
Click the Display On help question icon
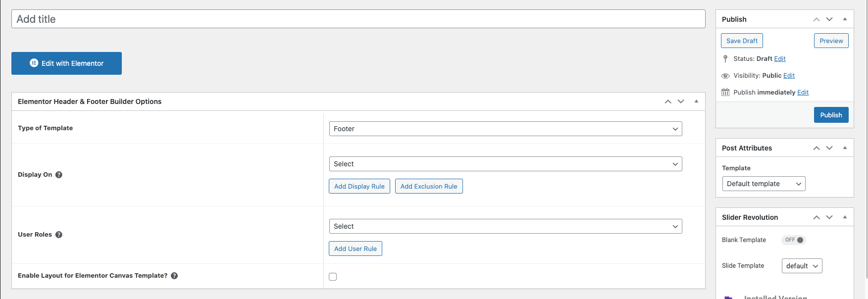pos(59,175)
